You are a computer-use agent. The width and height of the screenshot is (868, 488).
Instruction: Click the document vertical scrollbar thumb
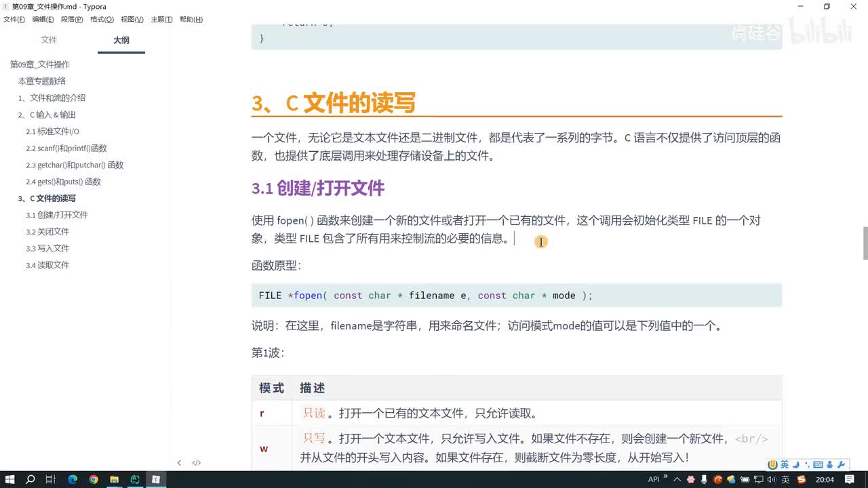coord(865,243)
